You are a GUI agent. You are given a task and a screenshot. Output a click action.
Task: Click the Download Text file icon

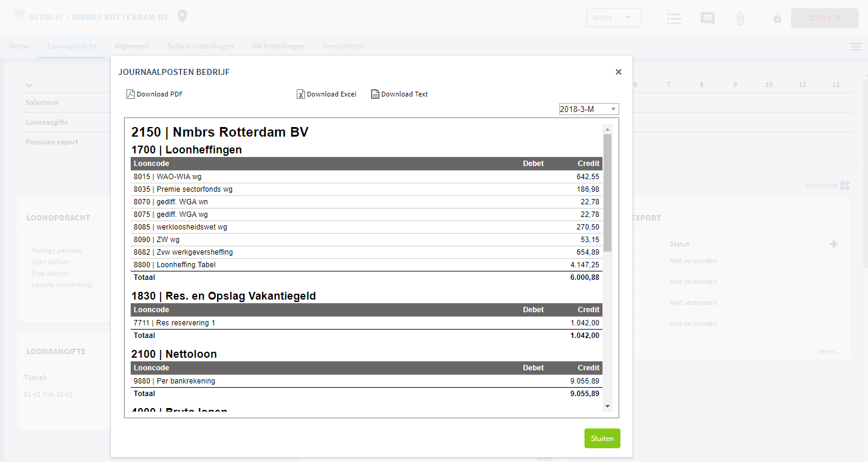[x=375, y=94]
